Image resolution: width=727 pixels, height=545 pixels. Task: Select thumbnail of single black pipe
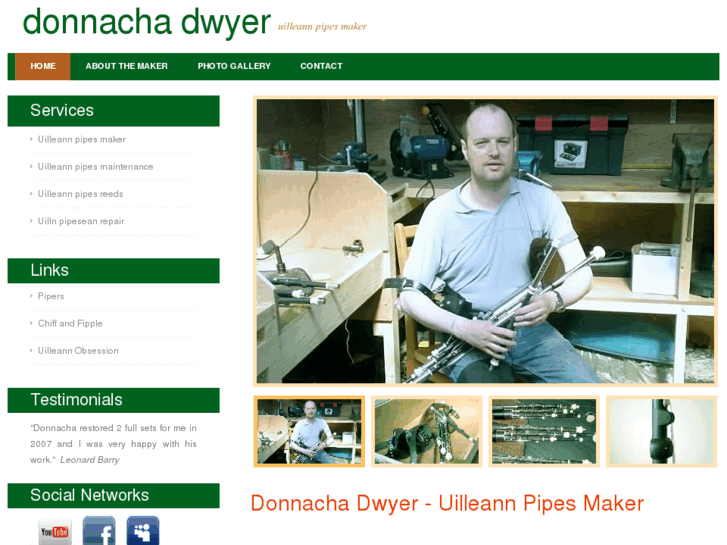coord(661,431)
